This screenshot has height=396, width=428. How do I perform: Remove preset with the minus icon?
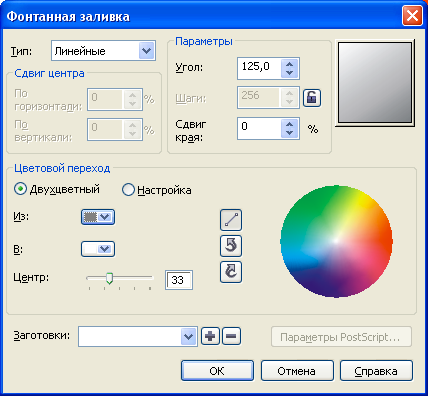pos(231,336)
